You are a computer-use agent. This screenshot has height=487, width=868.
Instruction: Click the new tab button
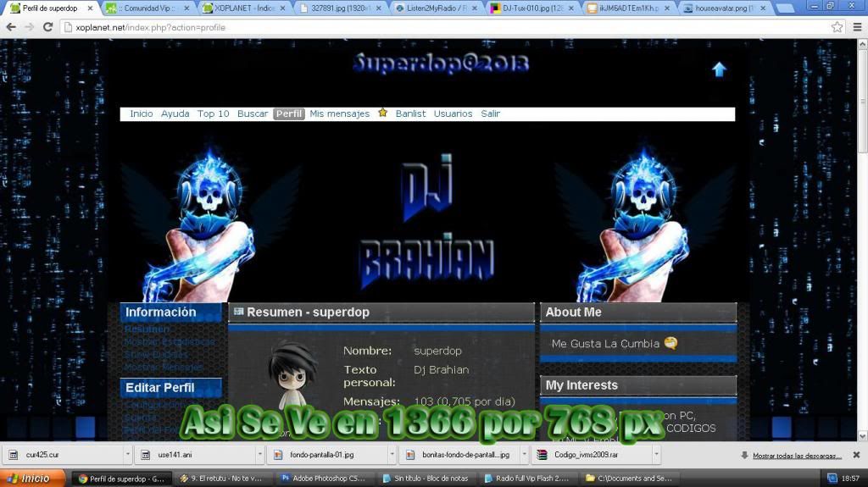click(x=784, y=8)
